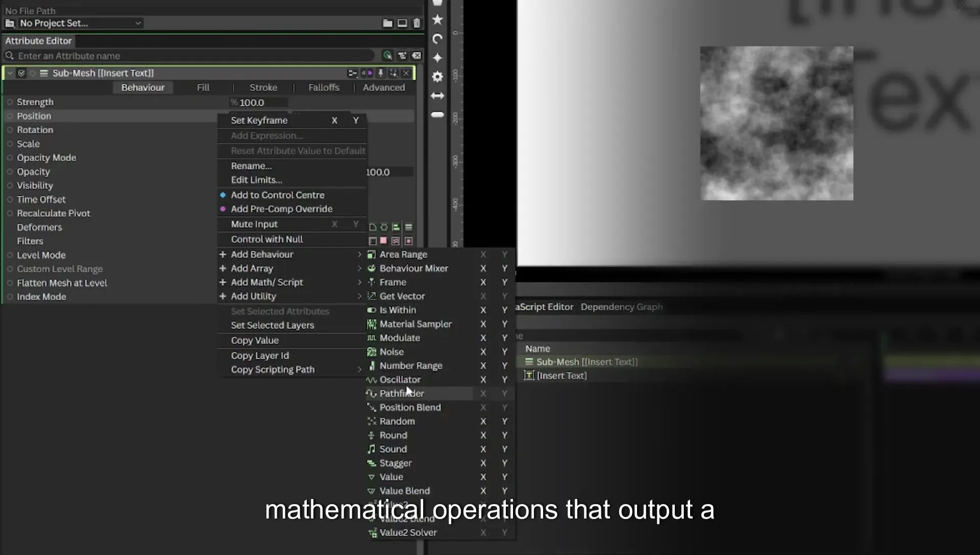Switch to the Fill tab

(203, 87)
